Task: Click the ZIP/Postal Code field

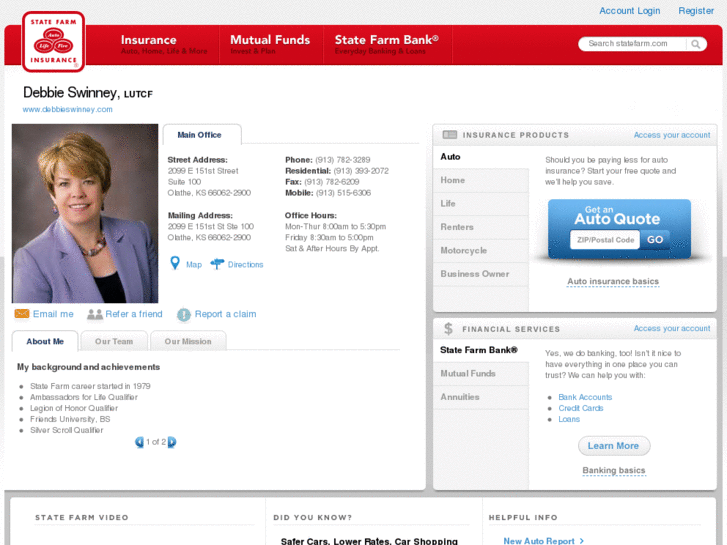Action: 604,240
